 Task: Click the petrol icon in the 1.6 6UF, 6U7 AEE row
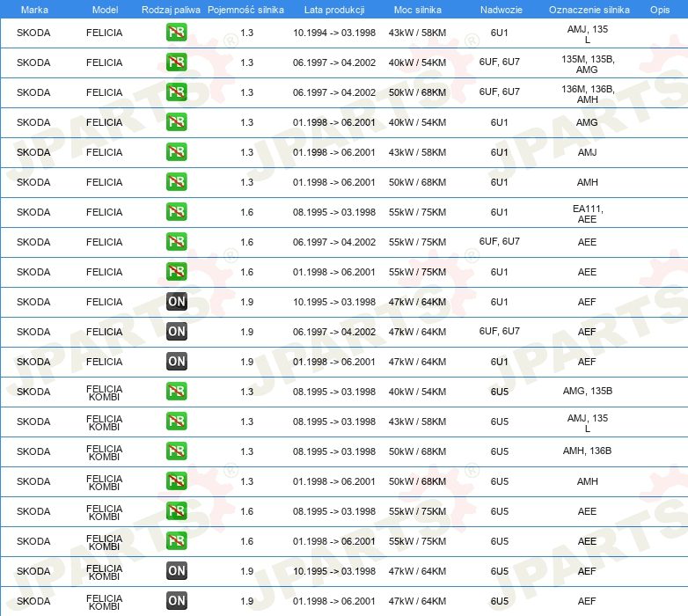176,241
